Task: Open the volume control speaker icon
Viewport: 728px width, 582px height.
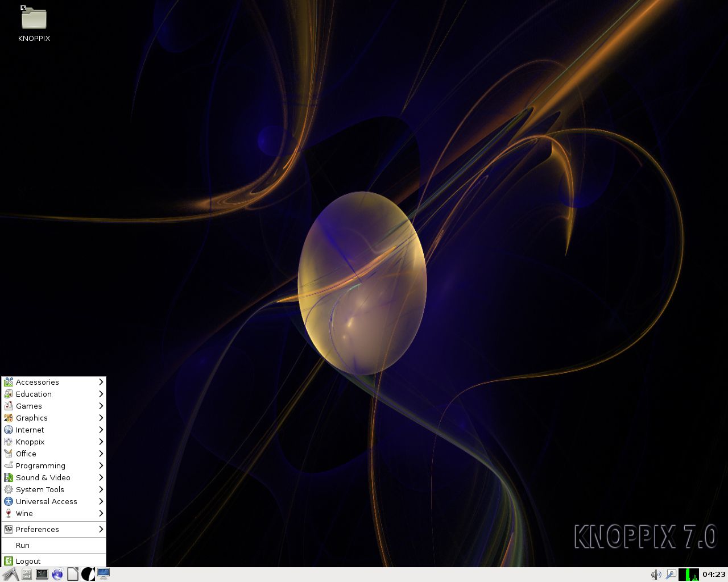Action: tap(656, 574)
